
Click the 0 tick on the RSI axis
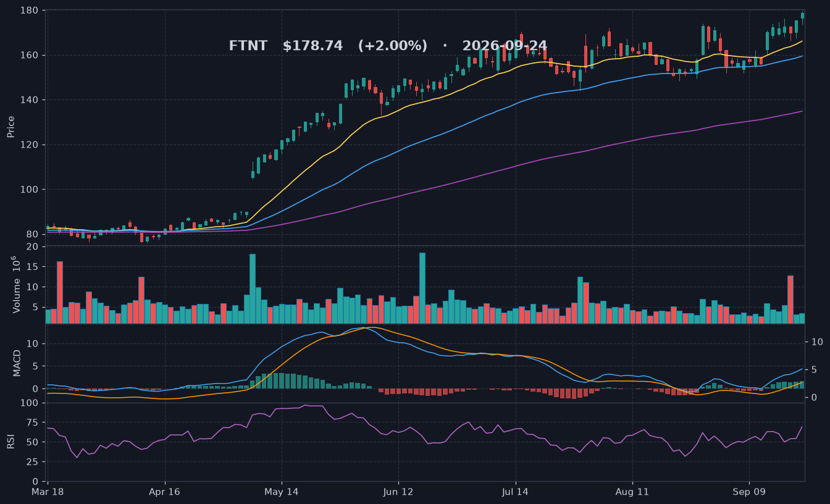(36, 482)
